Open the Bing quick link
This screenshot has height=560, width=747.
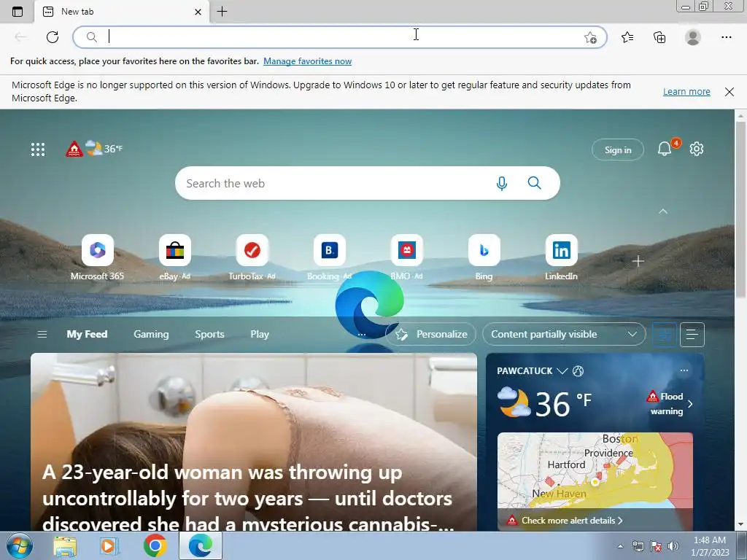[x=484, y=257]
